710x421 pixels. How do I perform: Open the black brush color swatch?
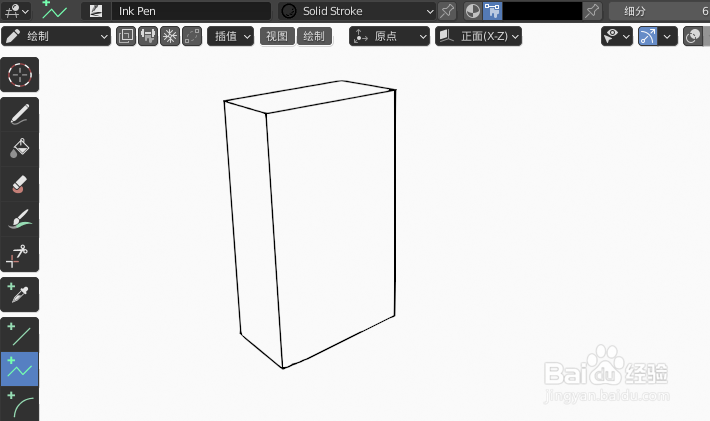pos(542,11)
